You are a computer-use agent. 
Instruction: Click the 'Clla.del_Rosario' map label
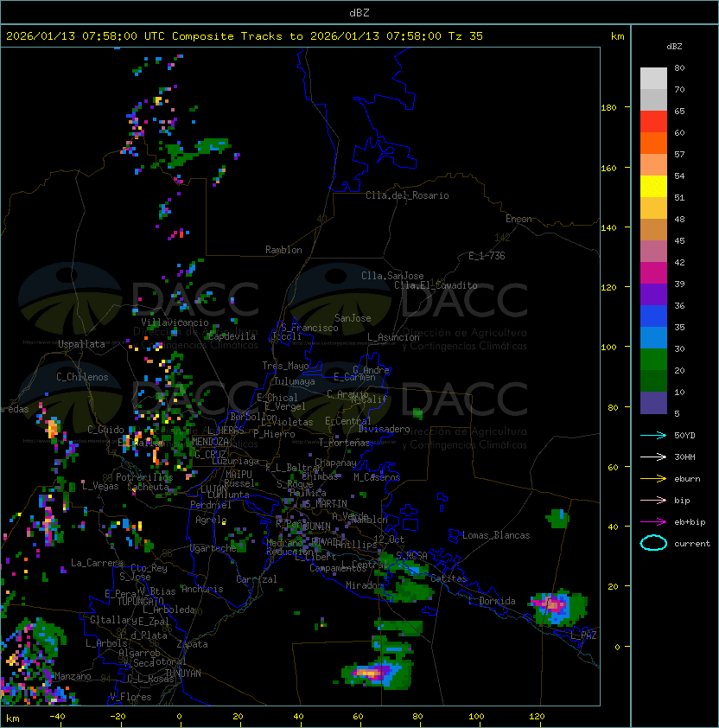pos(407,195)
